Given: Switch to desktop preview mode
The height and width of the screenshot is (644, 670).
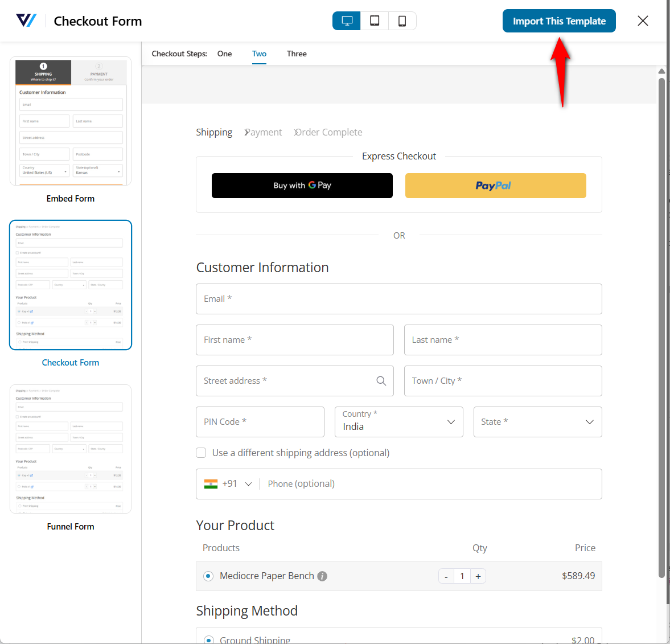Looking at the screenshot, I should pyautogui.click(x=346, y=20).
